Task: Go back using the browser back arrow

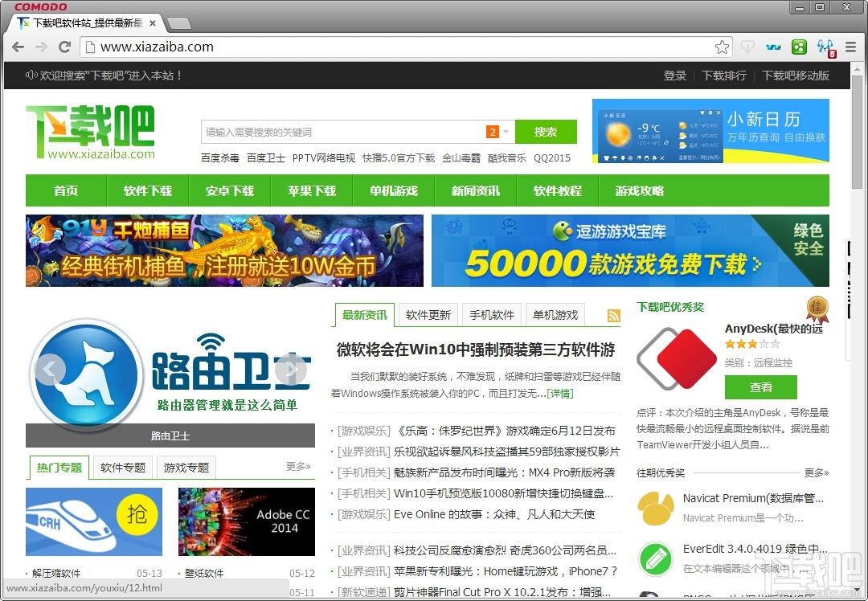Action: [x=18, y=47]
